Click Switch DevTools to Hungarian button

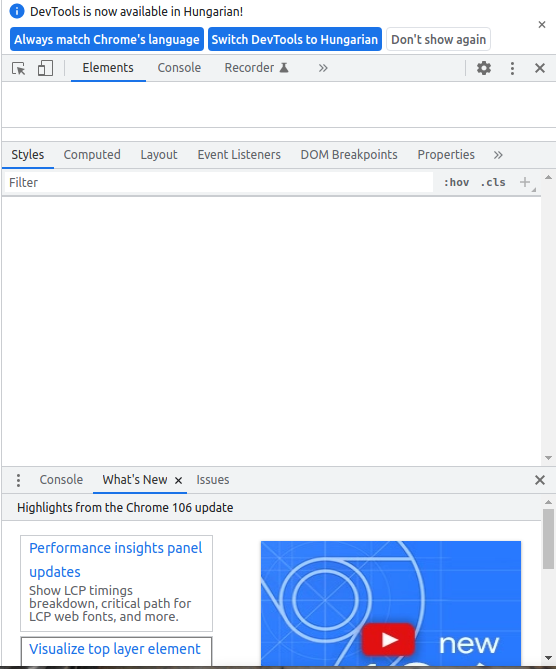tap(295, 39)
